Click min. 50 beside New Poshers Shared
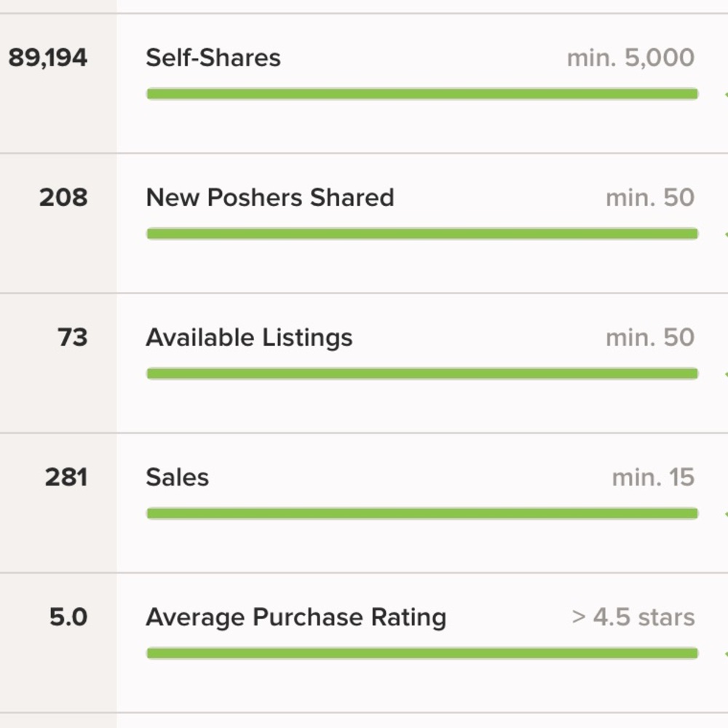 [650, 198]
